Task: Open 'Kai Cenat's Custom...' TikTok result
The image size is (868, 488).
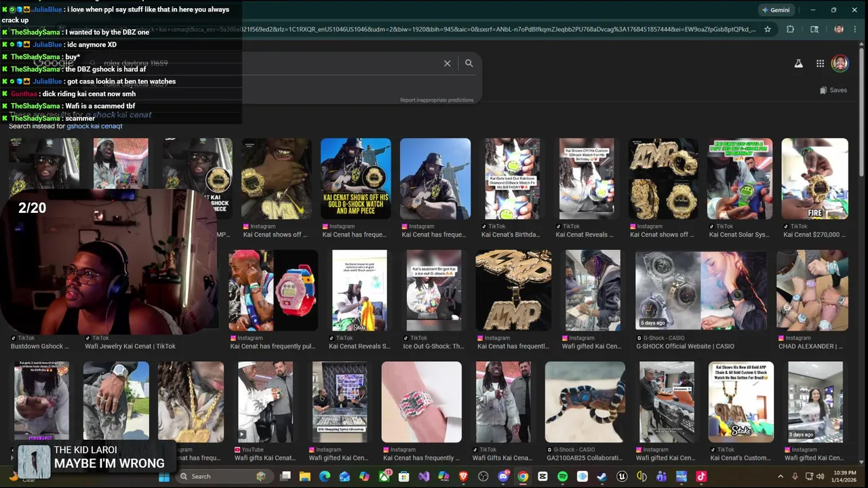Action: (739, 458)
